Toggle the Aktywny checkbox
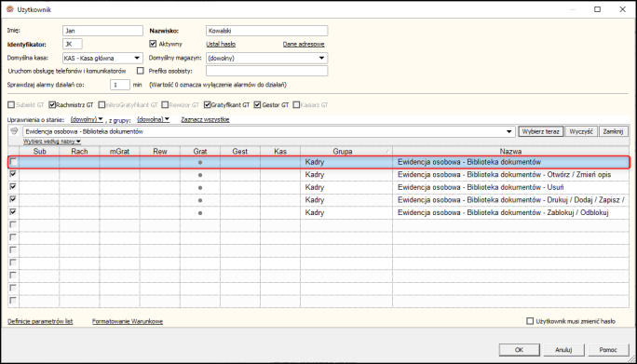 pyautogui.click(x=153, y=44)
